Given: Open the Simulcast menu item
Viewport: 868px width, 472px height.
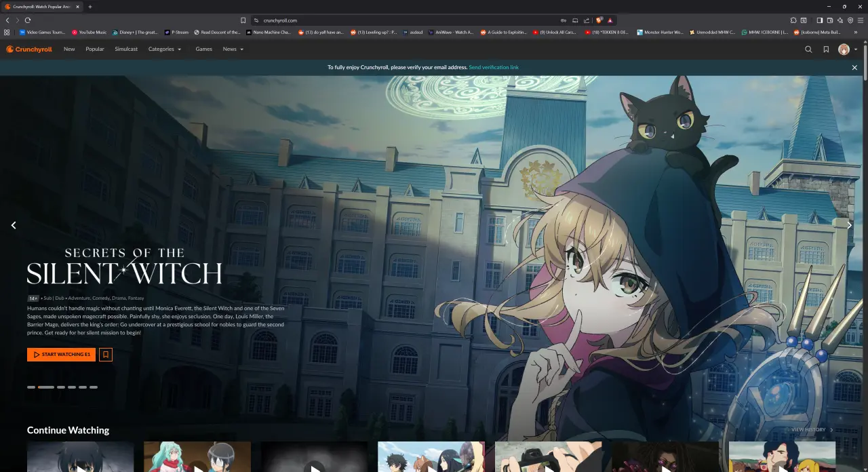Looking at the screenshot, I should click(x=126, y=49).
